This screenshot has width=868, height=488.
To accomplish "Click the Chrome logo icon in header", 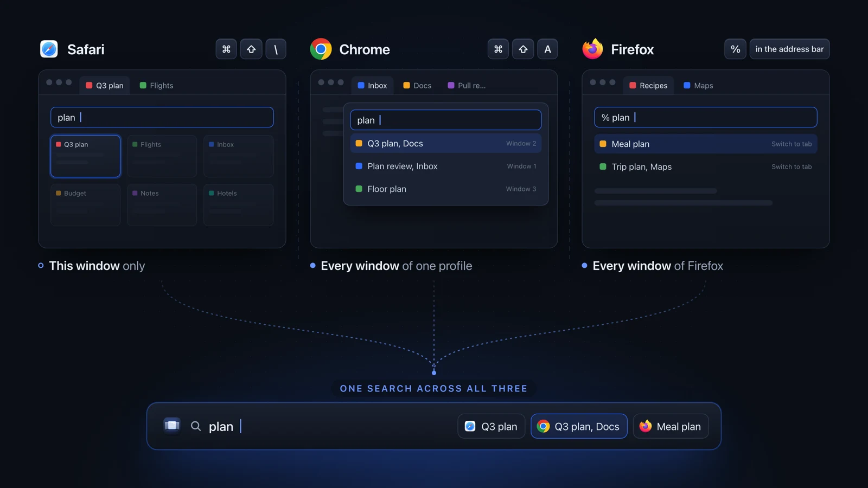I will [x=321, y=49].
